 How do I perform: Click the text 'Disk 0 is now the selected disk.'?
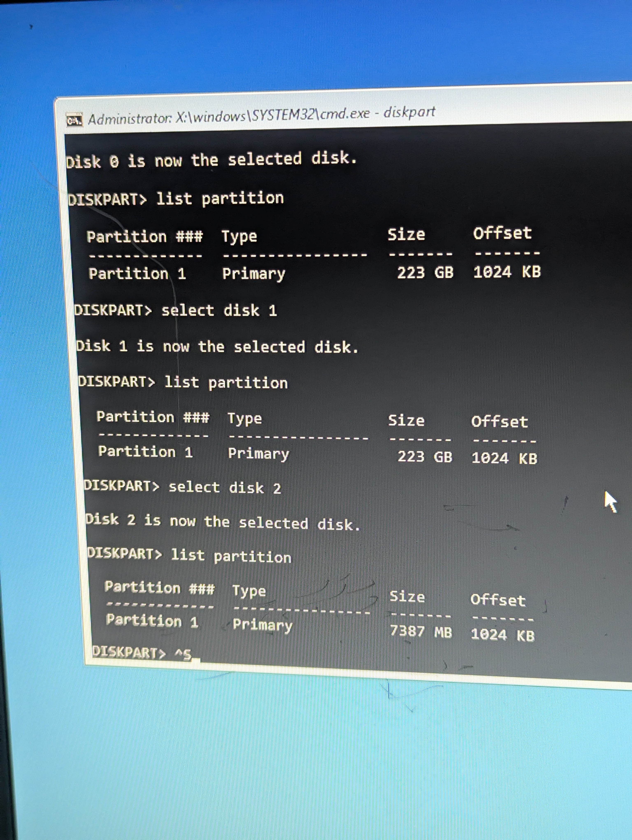tap(212, 160)
